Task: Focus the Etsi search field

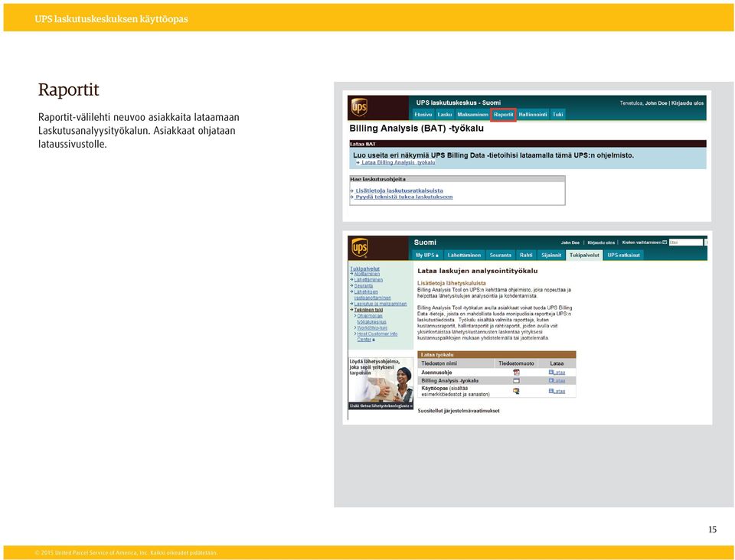Action: coord(686,243)
